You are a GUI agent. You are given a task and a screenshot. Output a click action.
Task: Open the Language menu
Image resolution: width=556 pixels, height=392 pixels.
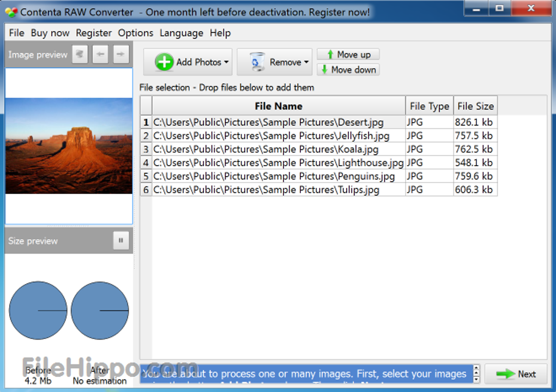coord(181,33)
